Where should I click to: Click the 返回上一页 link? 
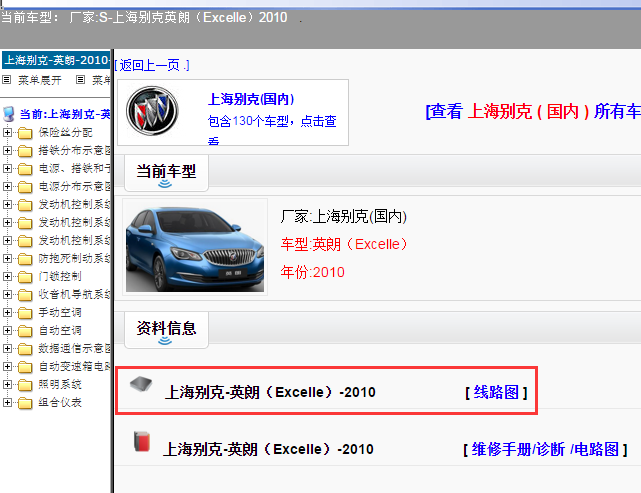(152, 65)
